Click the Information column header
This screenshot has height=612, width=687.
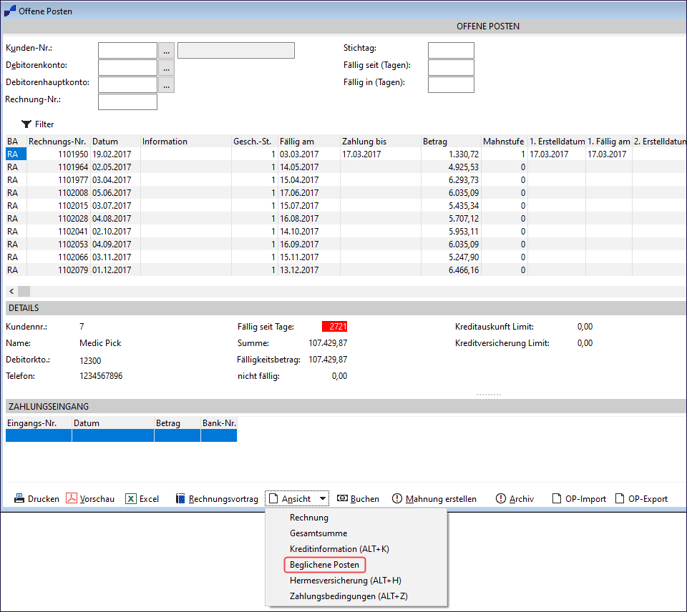click(186, 141)
